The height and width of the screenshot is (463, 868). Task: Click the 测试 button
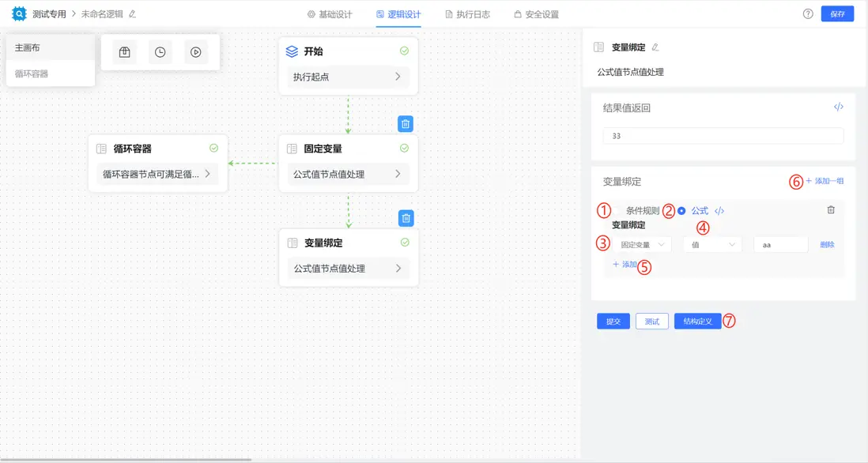point(652,322)
